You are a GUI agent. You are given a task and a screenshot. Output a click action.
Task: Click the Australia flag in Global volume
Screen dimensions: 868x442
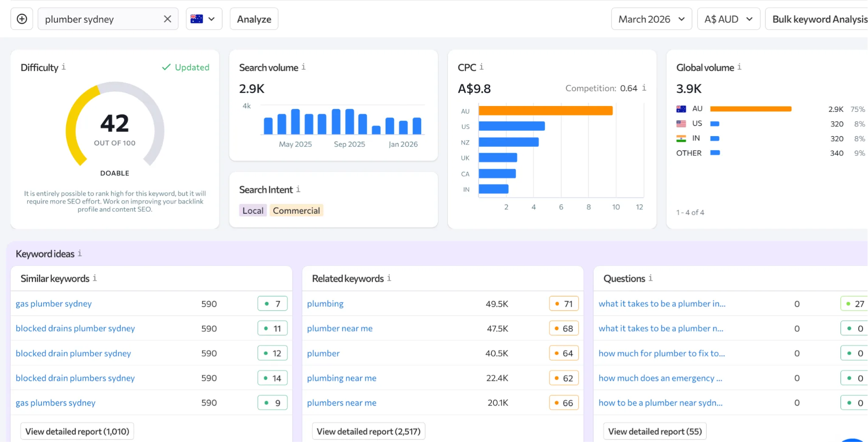click(681, 109)
